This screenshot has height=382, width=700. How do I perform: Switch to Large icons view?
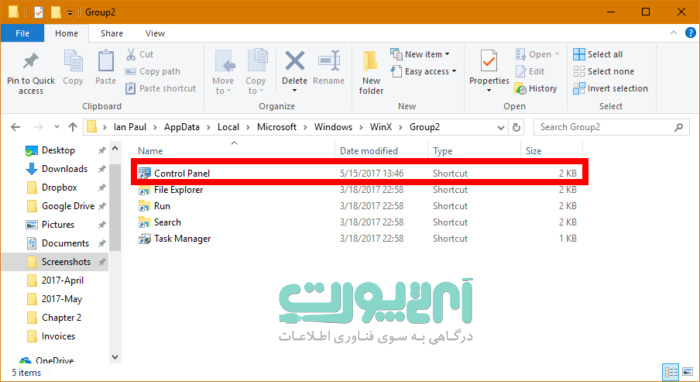(688, 372)
